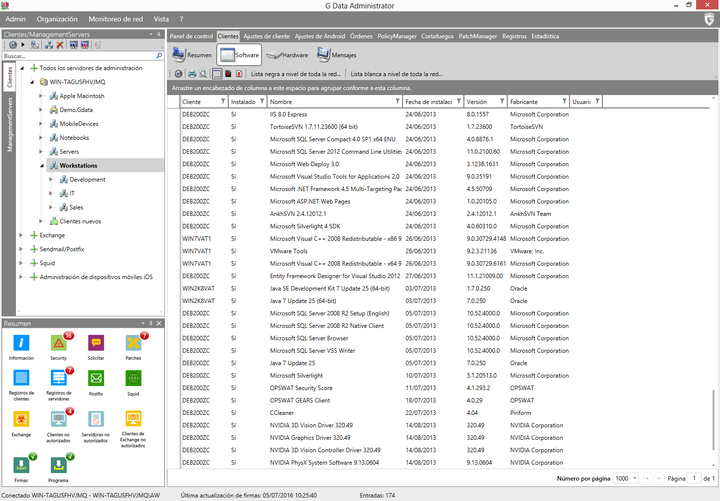Toggle filter on Nombre column
720x501 pixels.
coord(398,101)
